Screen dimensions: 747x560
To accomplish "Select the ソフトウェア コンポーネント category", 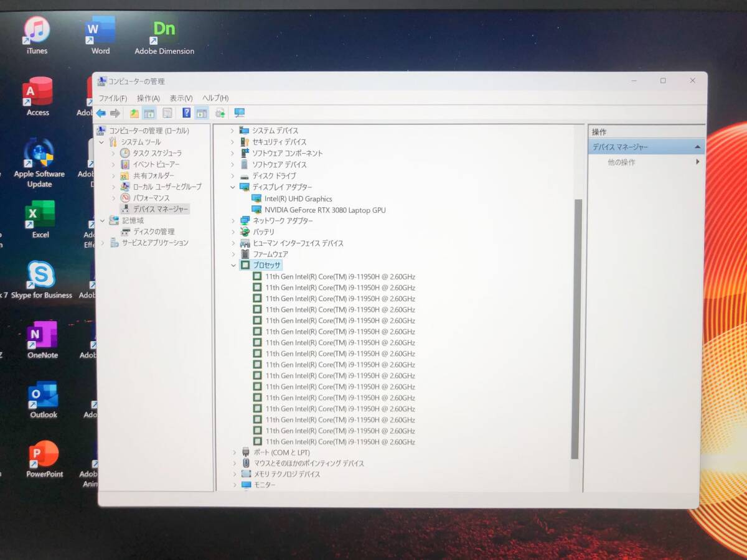I will pyautogui.click(x=288, y=153).
